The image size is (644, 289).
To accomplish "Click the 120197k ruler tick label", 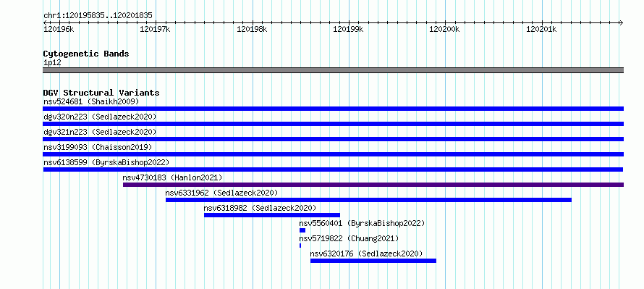I will coord(156,29).
